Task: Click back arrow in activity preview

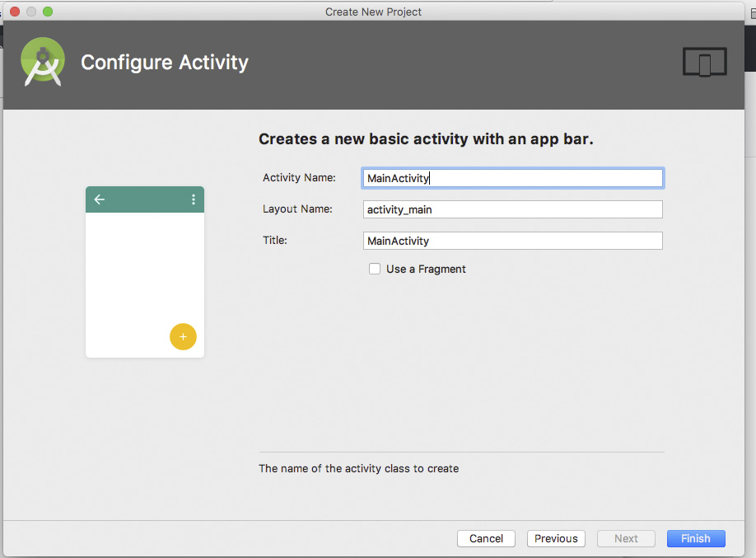Action: tap(100, 199)
